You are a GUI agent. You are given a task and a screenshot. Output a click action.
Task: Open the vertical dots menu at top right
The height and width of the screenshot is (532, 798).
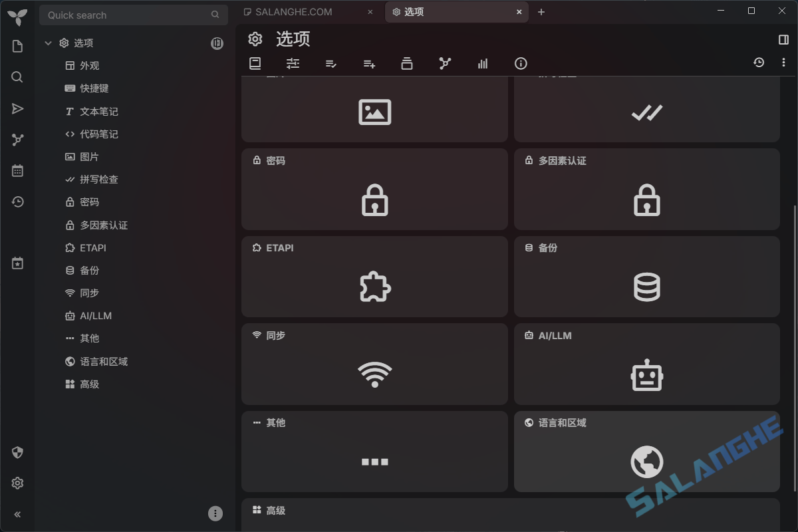pos(783,62)
